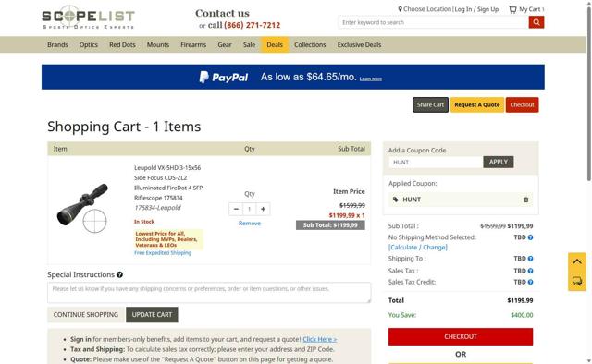This screenshot has width=592, height=364.
Task: Click the 'Shopping Cart - 1 Items' heading
Action: (x=124, y=127)
